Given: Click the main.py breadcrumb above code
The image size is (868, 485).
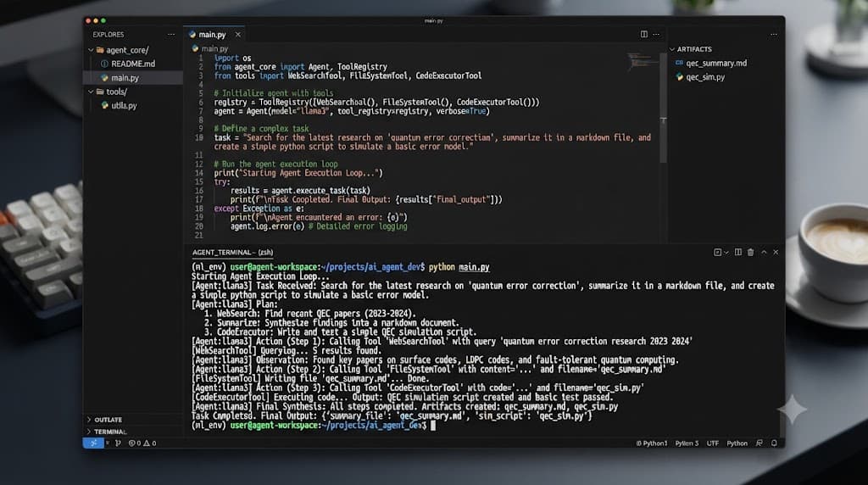Looking at the screenshot, I should pos(214,48).
